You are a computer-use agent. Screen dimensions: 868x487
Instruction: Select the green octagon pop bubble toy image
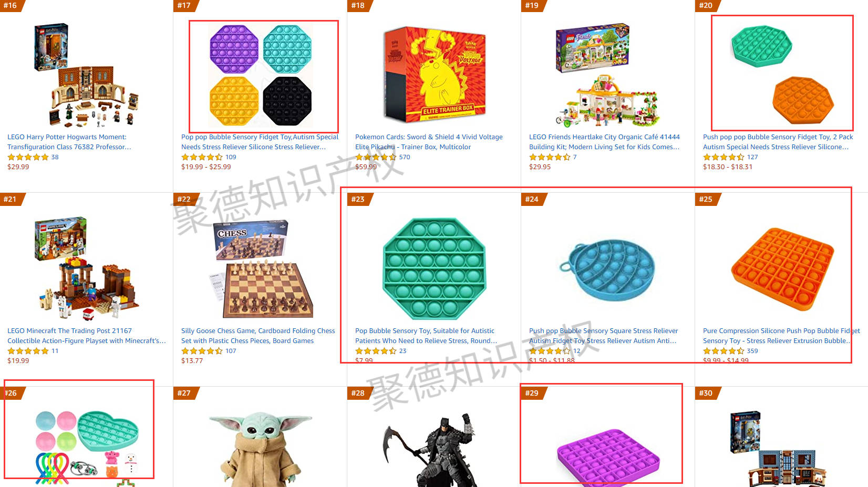434,268
